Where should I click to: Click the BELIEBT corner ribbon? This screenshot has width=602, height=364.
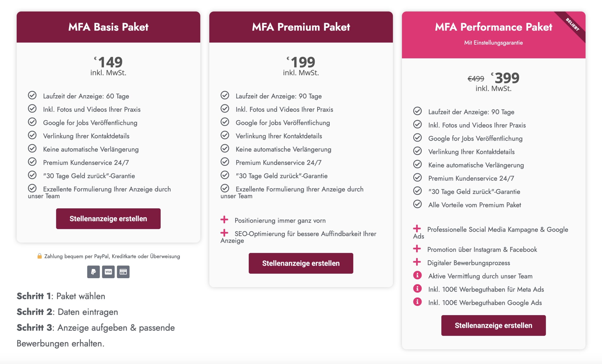[572, 24]
